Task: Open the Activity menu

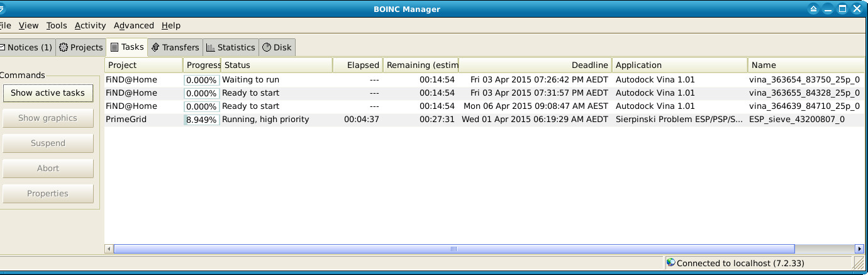Action: pos(90,26)
